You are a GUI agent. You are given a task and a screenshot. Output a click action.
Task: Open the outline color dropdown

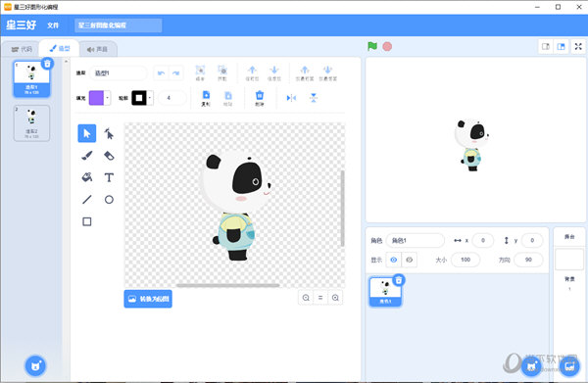coord(150,98)
